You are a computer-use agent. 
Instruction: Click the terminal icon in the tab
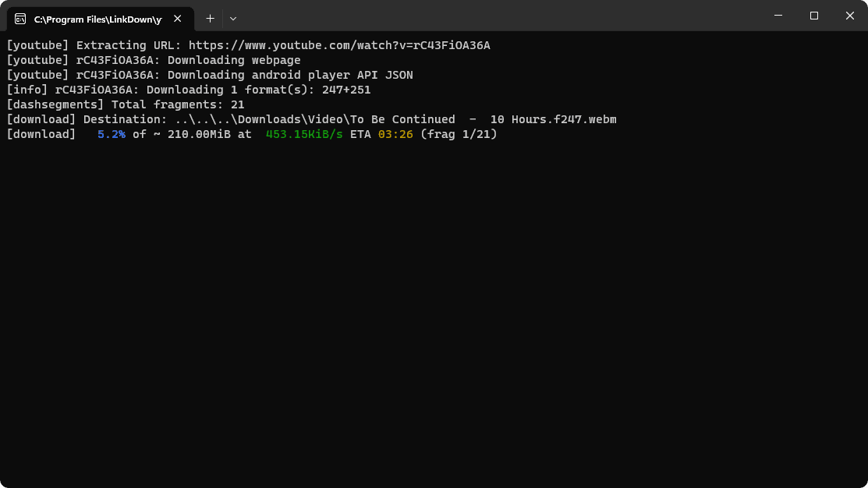click(x=20, y=18)
